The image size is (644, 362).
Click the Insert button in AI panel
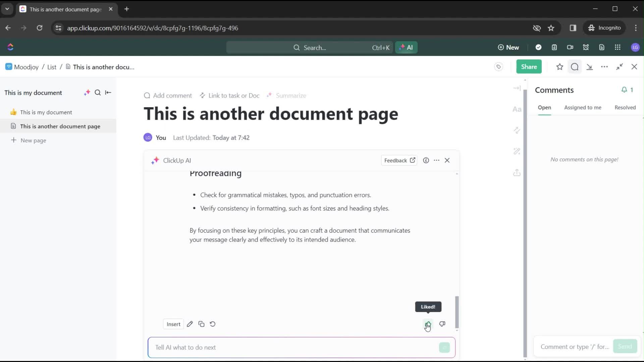pos(173,324)
